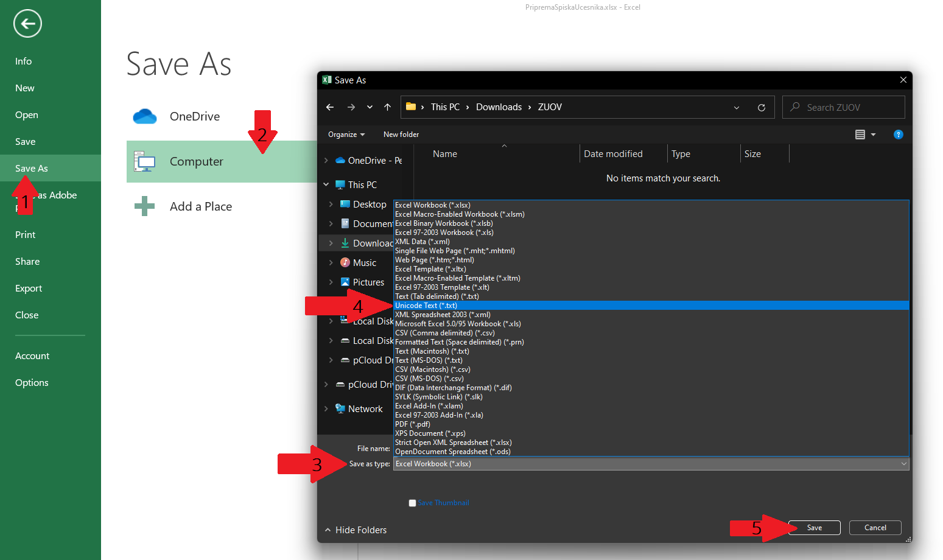The width and height of the screenshot is (943, 560).
Task: Select Excel Template (*.xltx) type
Action: point(651,269)
